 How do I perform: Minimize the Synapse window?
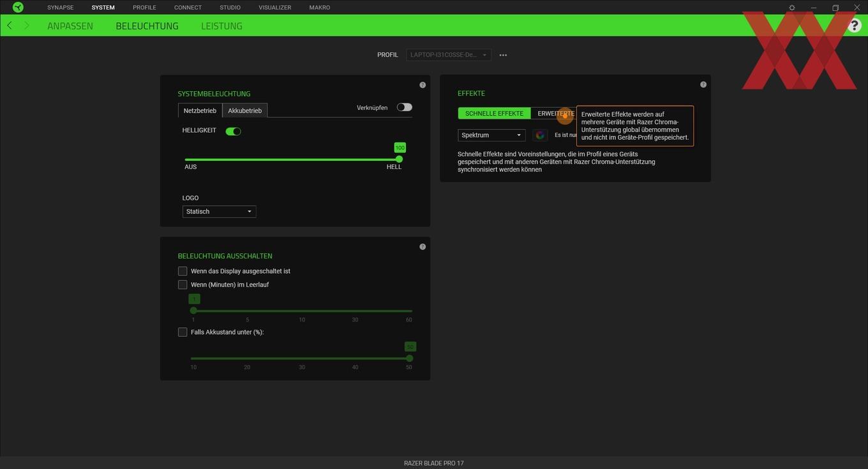[x=814, y=8]
